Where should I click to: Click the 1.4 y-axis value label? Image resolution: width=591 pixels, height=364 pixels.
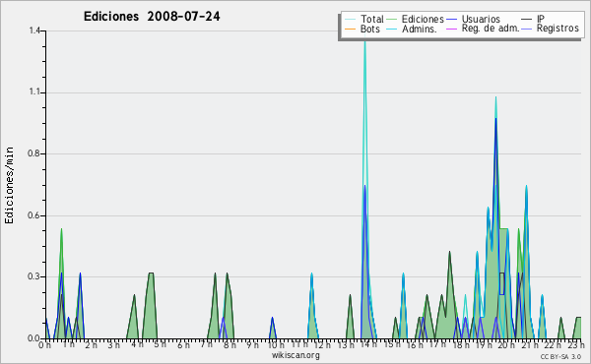34,30
